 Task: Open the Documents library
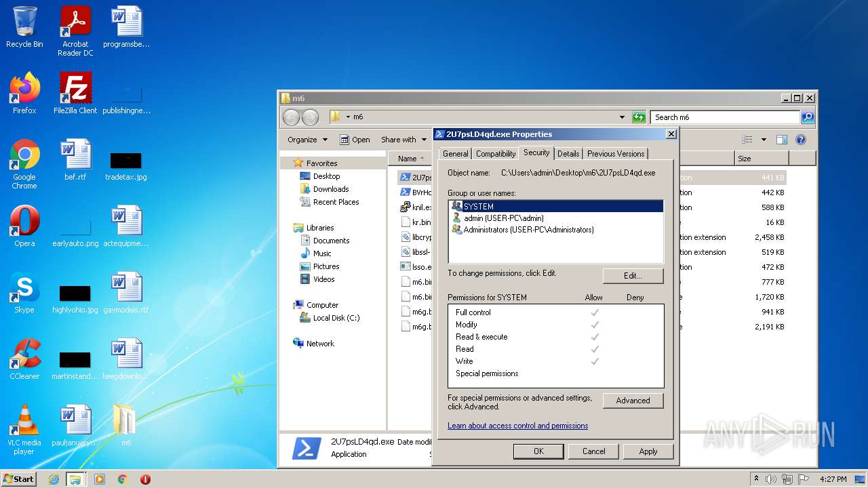[x=331, y=241]
